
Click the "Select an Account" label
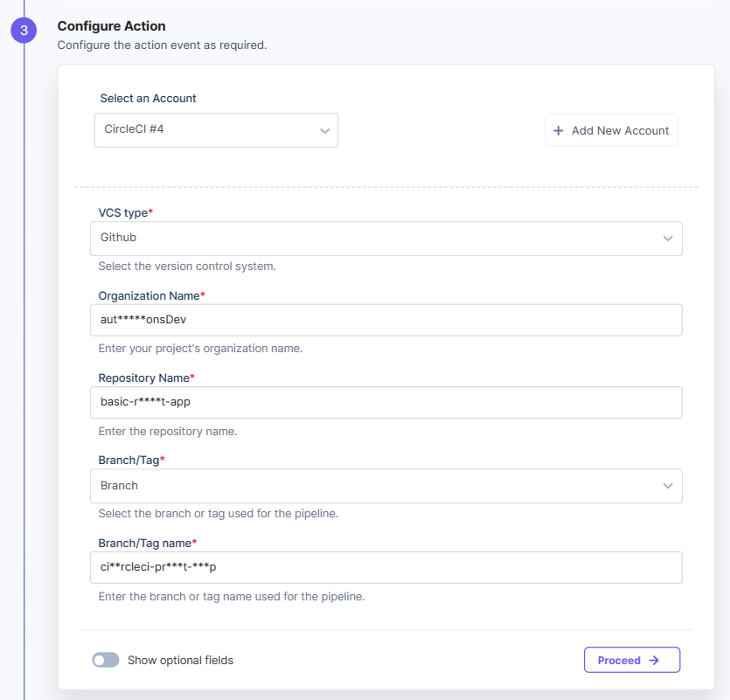(148, 98)
